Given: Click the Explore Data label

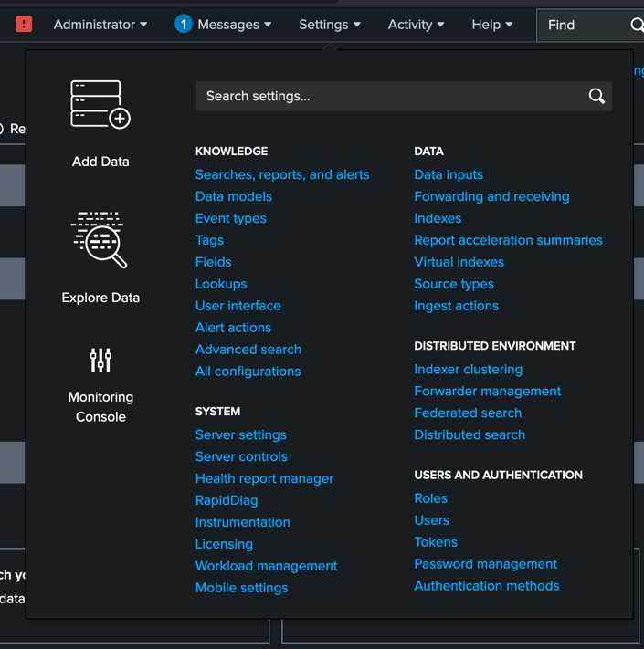Looking at the screenshot, I should pyautogui.click(x=100, y=298).
